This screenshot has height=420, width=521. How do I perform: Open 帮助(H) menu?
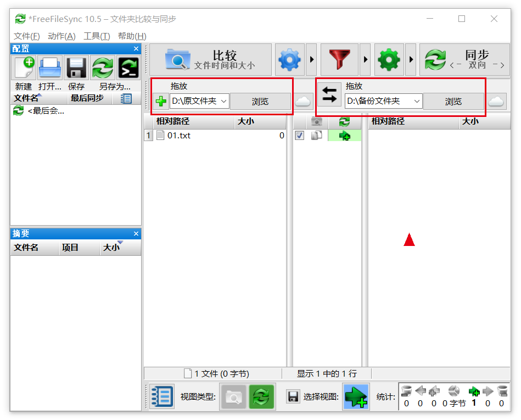pos(132,36)
